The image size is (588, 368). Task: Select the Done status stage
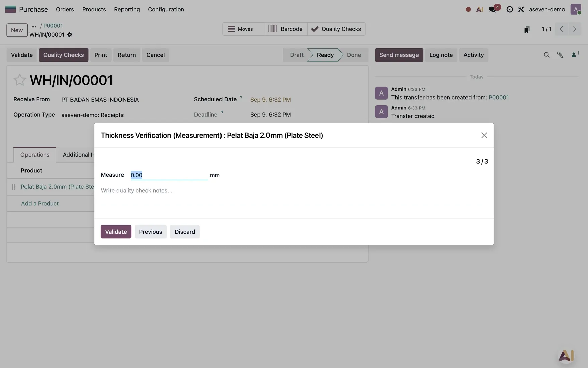click(x=354, y=55)
